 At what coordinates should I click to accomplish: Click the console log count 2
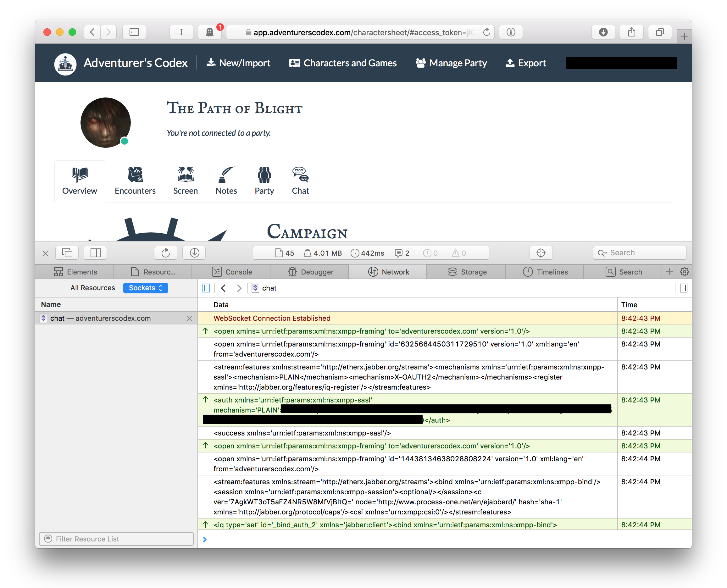[402, 253]
